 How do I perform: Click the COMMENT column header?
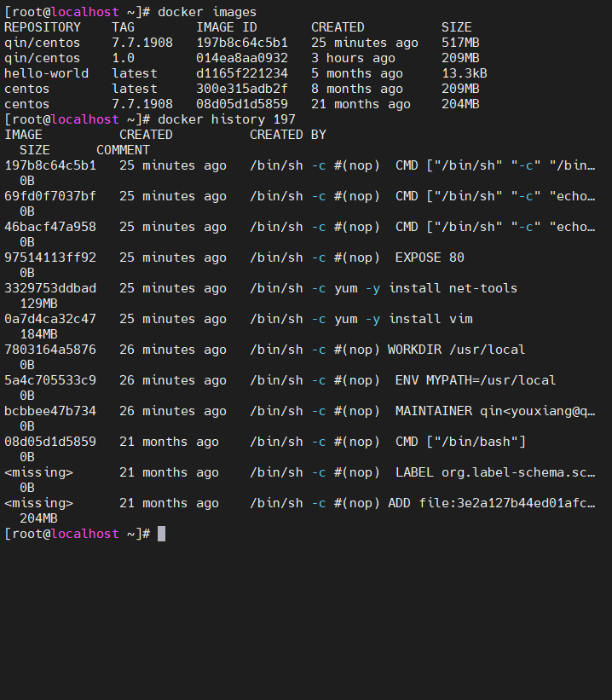coord(123,150)
